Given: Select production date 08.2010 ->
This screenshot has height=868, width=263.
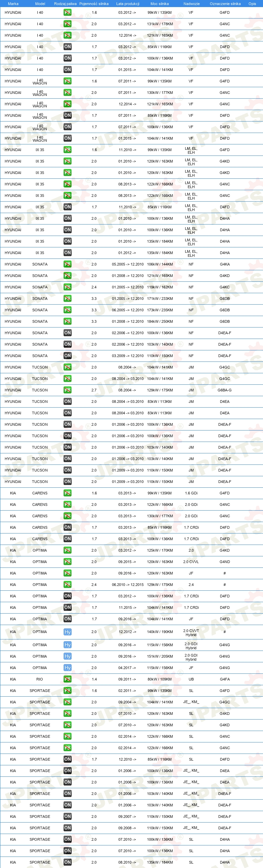Looking at the screenshot, I should coord(127,863).
